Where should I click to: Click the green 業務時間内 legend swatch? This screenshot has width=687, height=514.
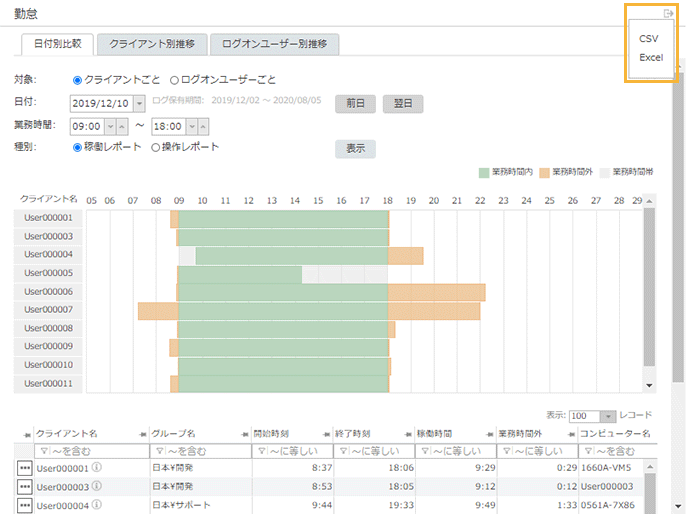[x=485, y=172]
